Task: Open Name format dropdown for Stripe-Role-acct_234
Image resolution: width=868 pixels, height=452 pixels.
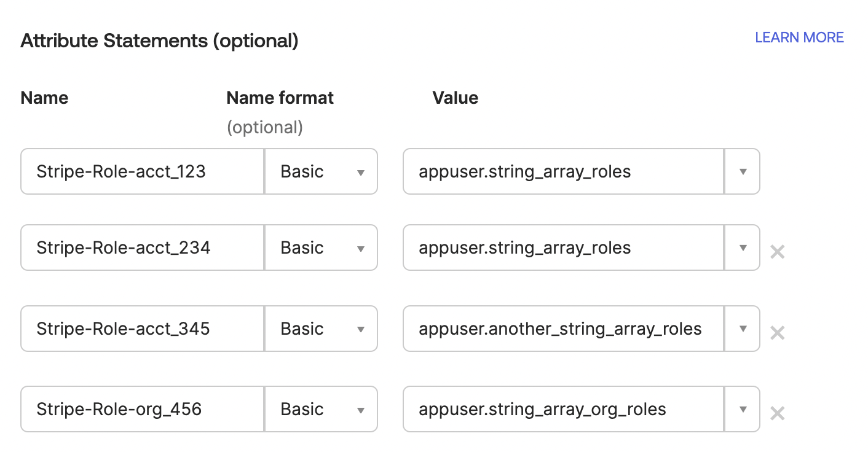Action: point(321,247)
